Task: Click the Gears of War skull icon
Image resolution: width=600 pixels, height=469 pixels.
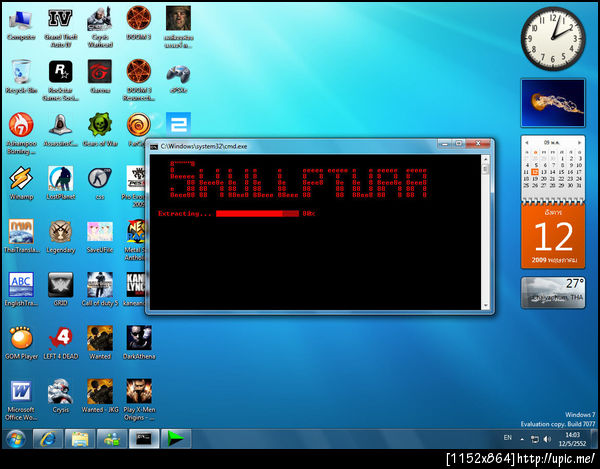Action: coord(100,129)
